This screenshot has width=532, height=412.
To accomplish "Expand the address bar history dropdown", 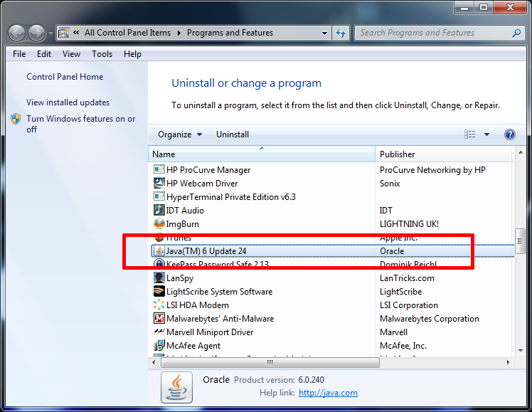I will pos(324,33).
